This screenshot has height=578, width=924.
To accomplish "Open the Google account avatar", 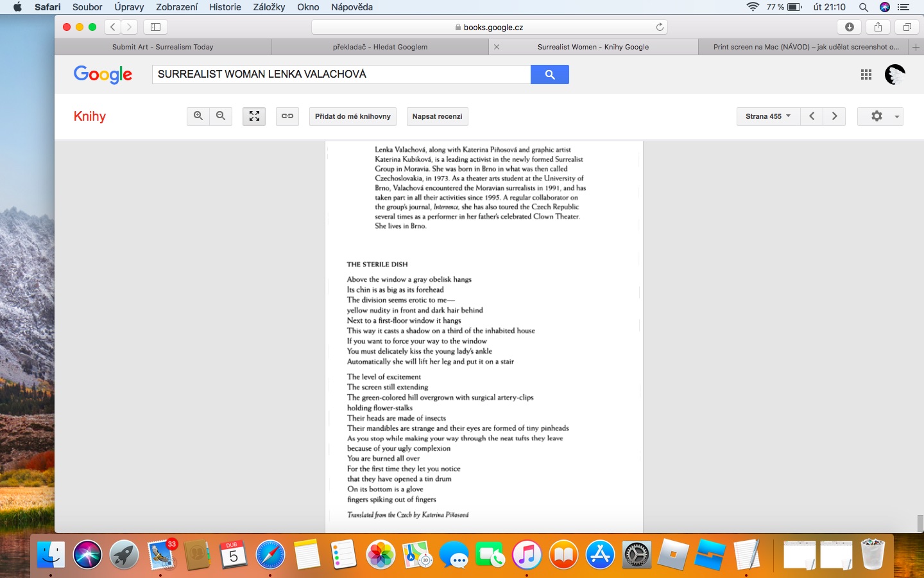I will click(x=894, y=74).
